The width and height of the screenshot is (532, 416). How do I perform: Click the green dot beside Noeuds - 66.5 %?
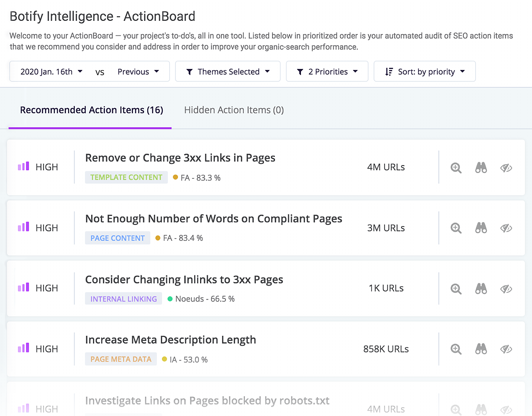click(x=170, y=299)
